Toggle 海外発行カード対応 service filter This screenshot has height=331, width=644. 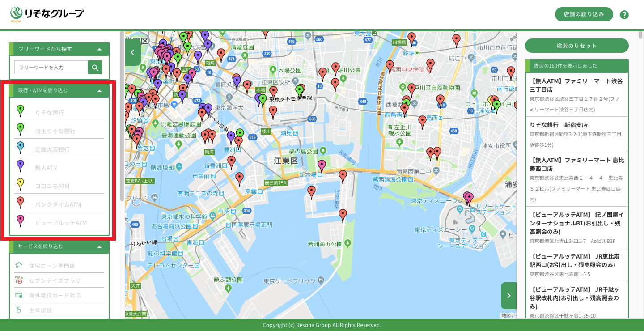(x=59, y=295)
